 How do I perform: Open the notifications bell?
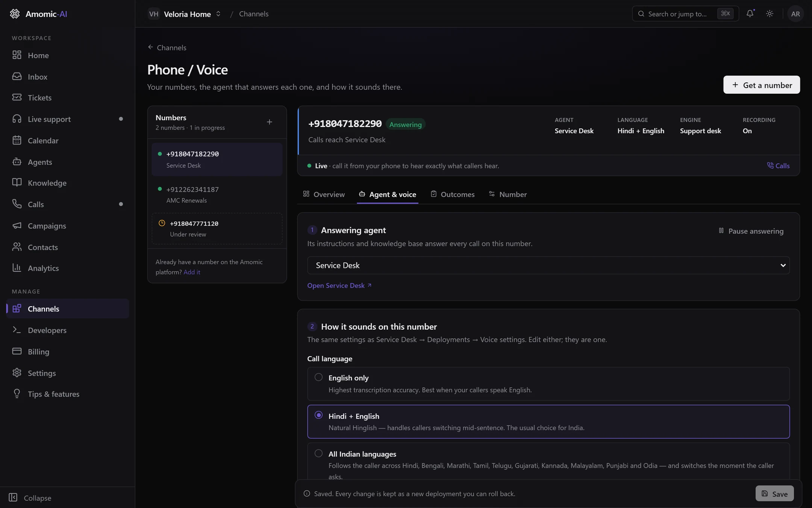pyautogui.click(x=750, y=14)
